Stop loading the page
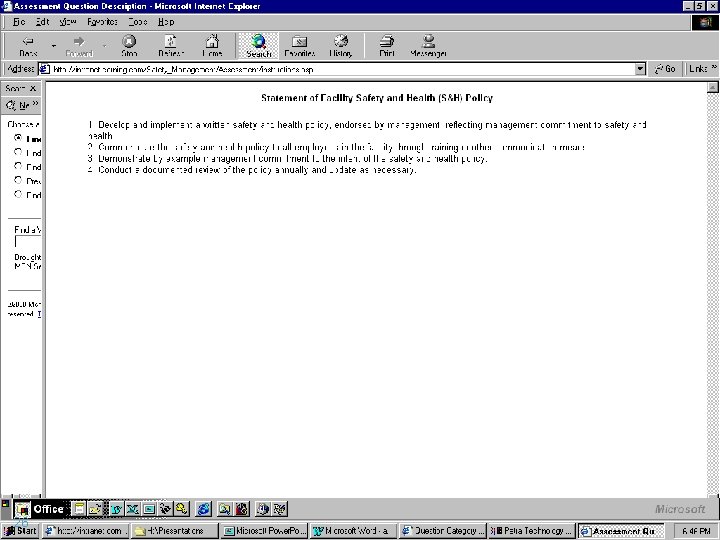 coord(129,46)
